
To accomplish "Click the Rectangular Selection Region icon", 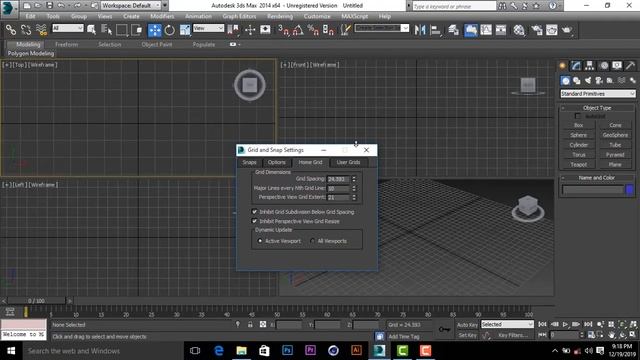I will point(122,30).
